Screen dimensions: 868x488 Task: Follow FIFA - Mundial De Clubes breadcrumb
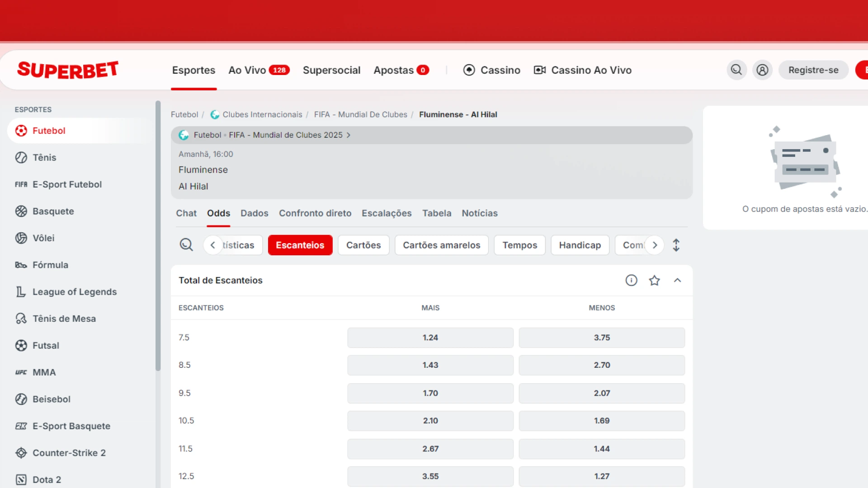pos(360,115)
